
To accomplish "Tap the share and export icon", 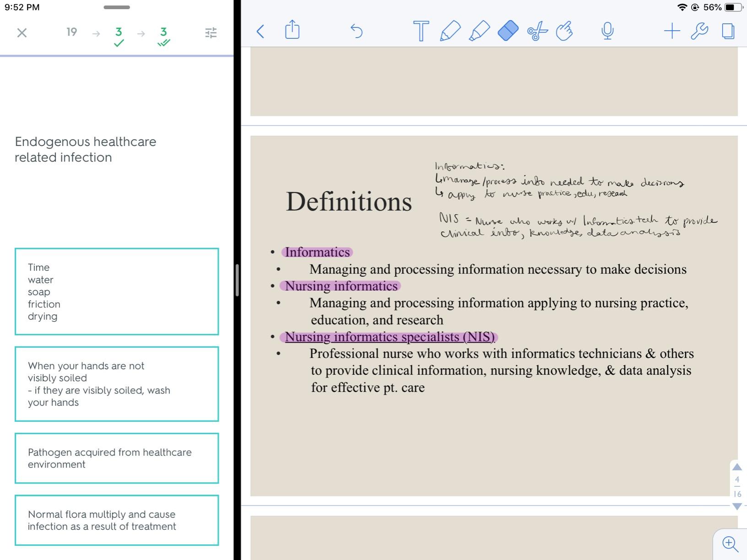I will [x=292, y=30].
